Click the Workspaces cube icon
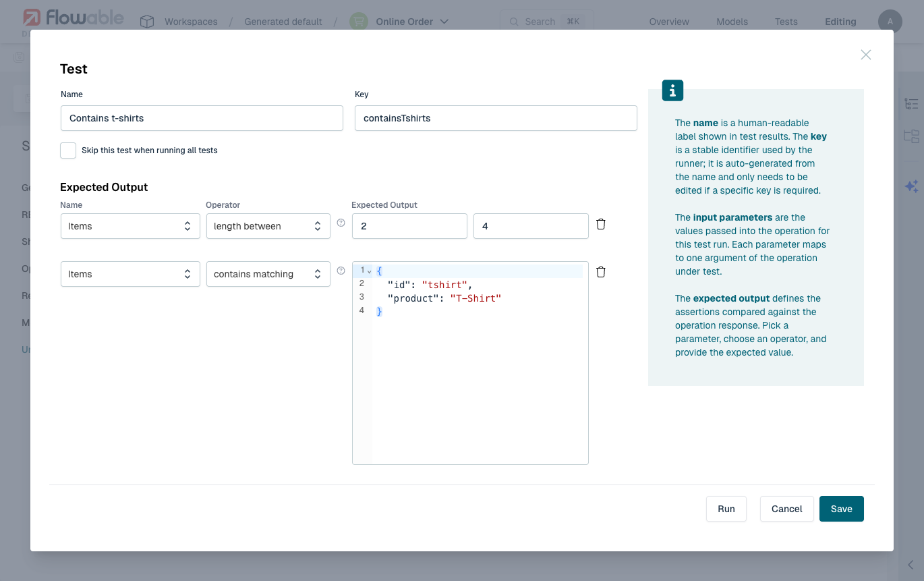This screenshot has height=581, width=924. click(x=147, y=22)
